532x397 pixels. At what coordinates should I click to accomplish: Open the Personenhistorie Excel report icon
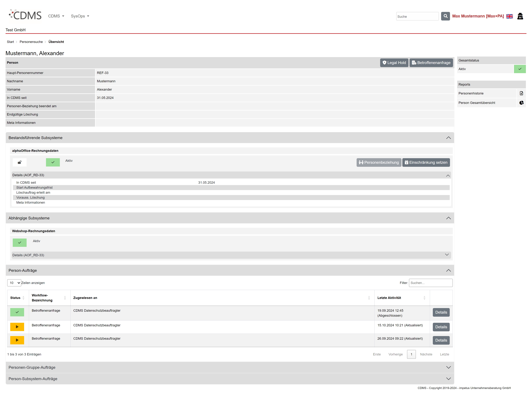coord(521,93)
